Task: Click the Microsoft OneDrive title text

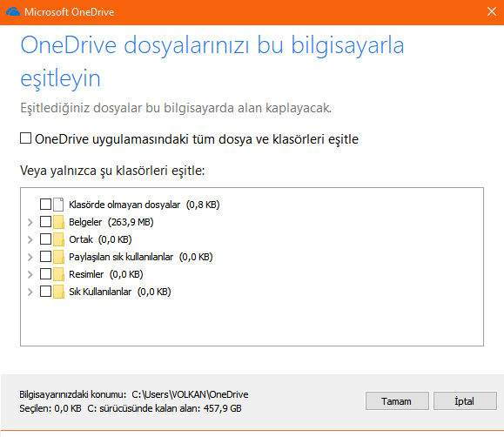Action: tap(70, 12)
